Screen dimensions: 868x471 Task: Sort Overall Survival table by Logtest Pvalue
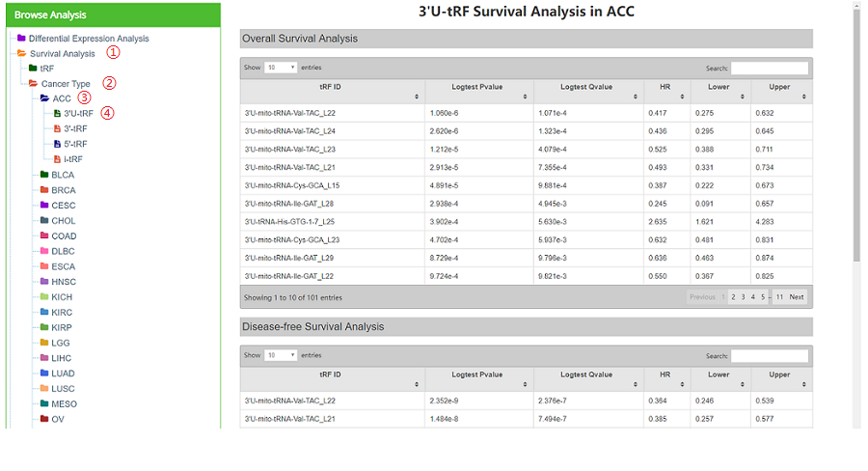pos(477,92)
